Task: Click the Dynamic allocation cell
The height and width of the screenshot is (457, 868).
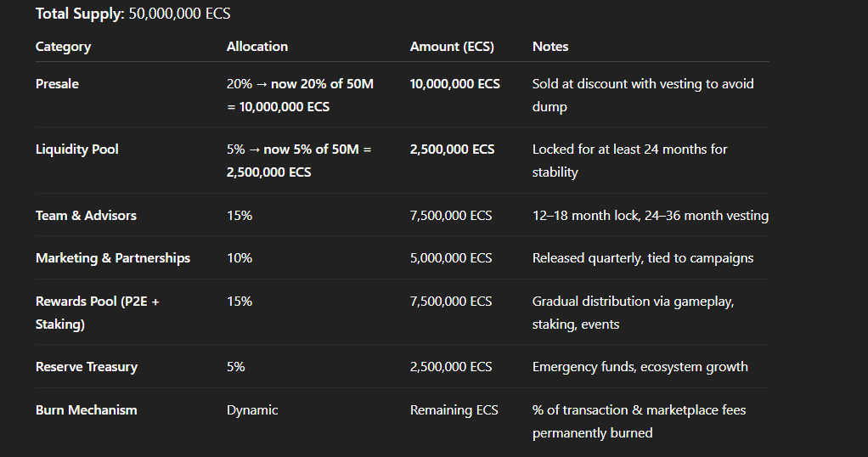Action: [x=252, y=410]
